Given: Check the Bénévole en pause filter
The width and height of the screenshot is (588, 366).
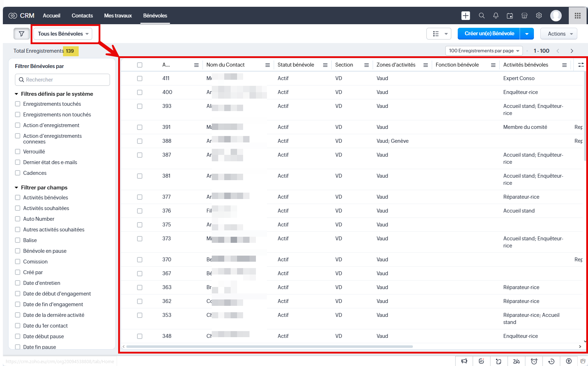Looking at the screenshot, I should (x=17, y=251).
